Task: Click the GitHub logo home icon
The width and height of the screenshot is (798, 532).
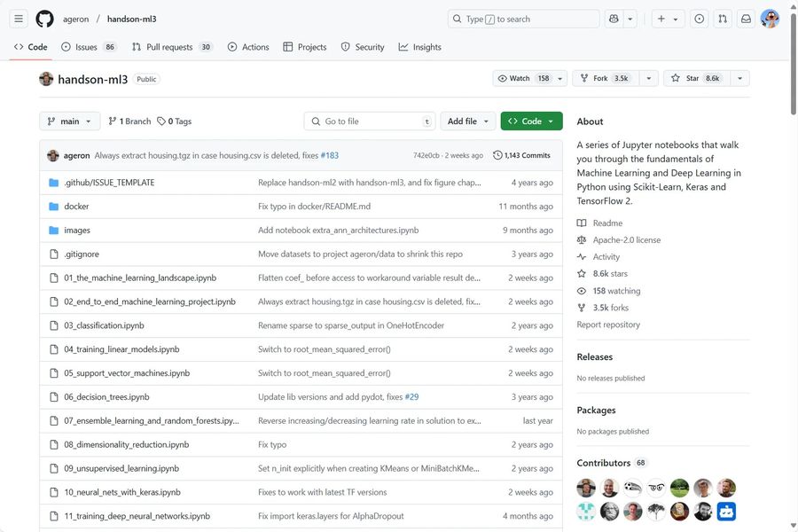Action: tap(44, 19)
